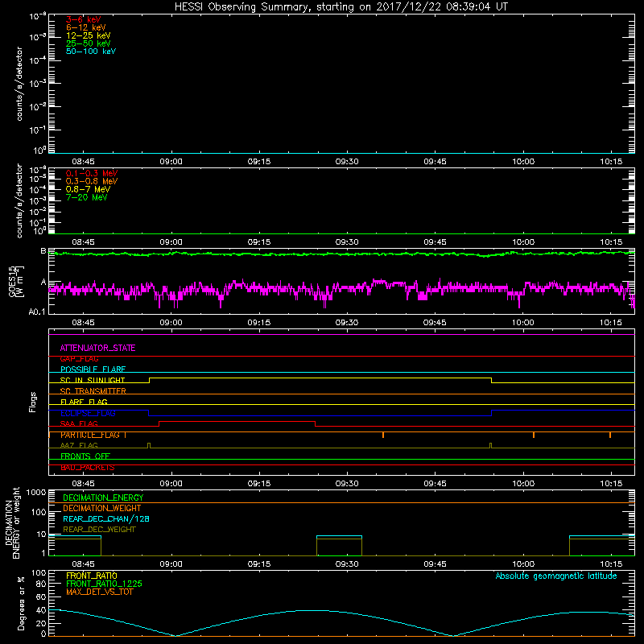Click the 0.3-0.8 MeV legend entry
644x644 pixels.
(92, 181)
